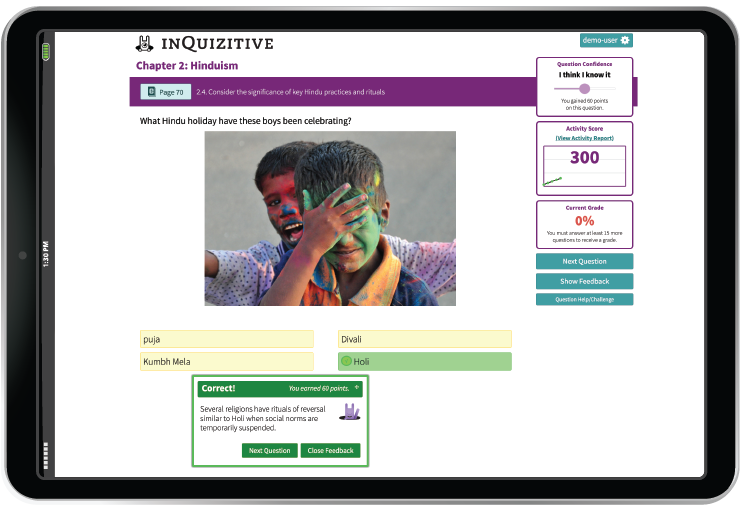Click the Show Feedback button
The image size is (742, 509).
point(584,281)
